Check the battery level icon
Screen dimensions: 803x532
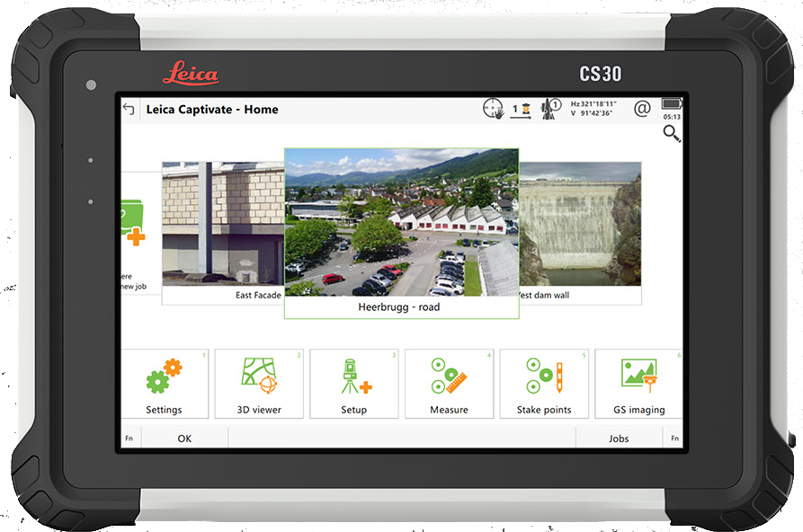pos(672,104)
